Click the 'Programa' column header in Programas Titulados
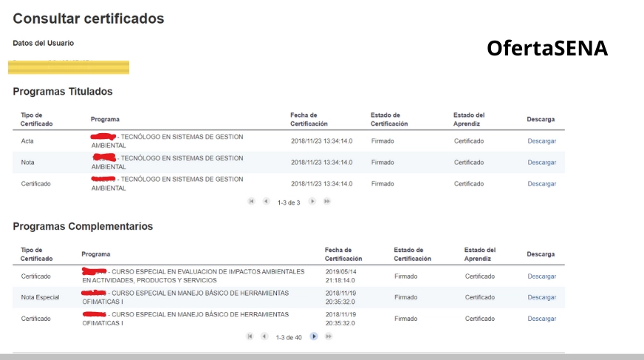Viewport: 644px width, 360px height. point(105,119)
